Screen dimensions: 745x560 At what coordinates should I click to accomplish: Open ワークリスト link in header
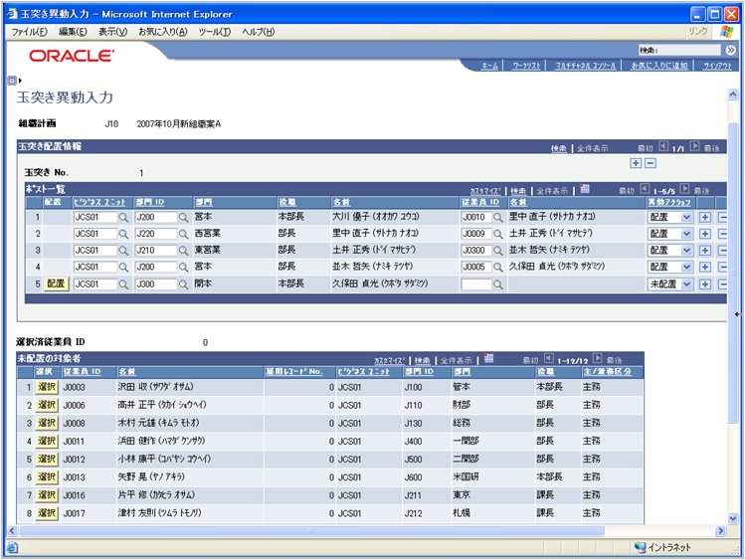(526, 66)
